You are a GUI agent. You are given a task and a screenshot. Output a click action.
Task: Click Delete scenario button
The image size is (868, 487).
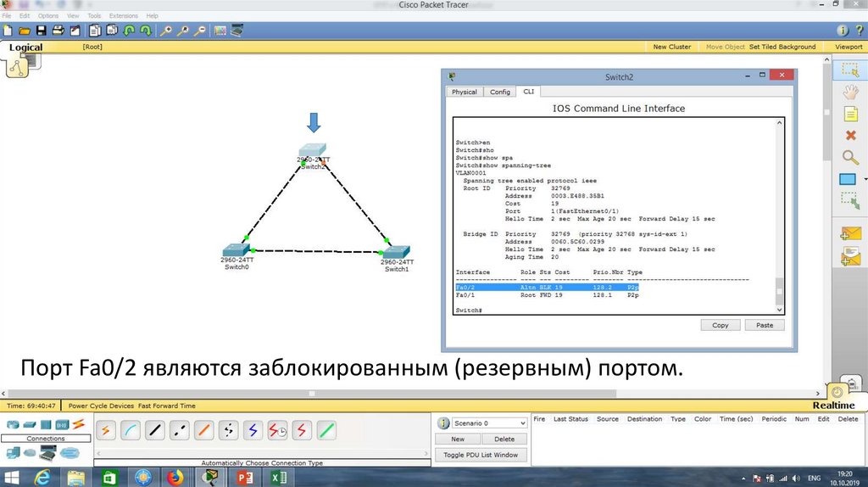504,439
